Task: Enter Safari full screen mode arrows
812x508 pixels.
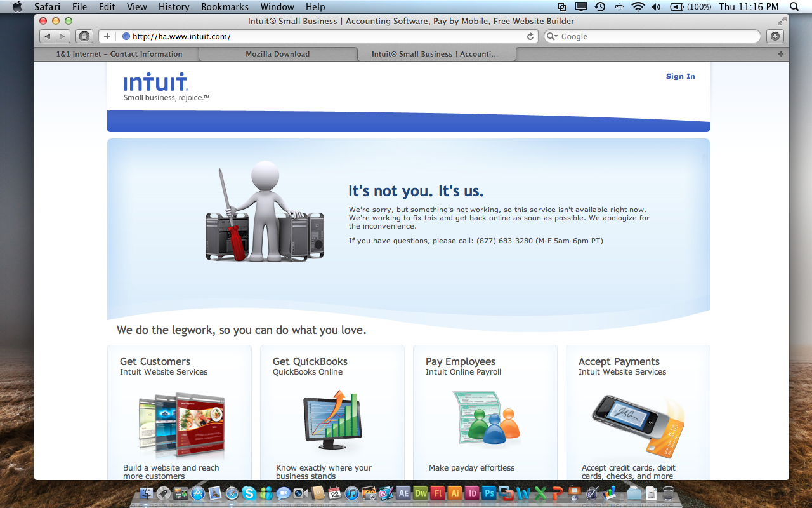Action: click(782, 21)
